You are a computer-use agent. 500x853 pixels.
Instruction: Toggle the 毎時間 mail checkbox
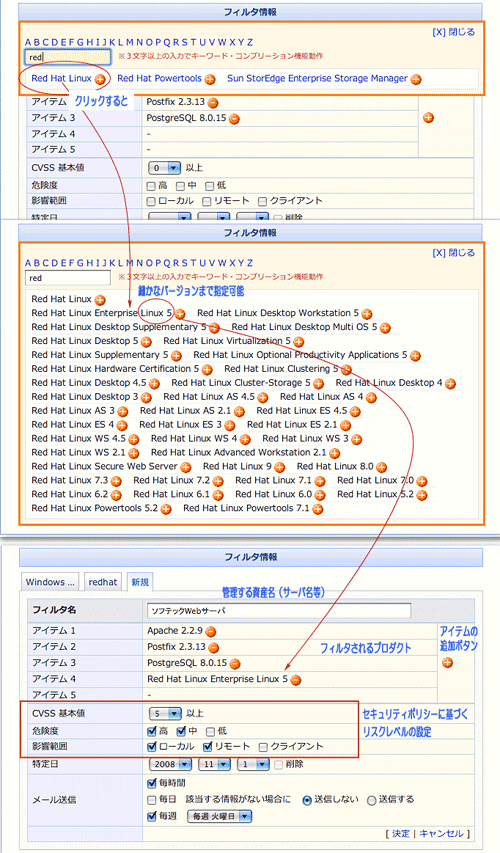pyautogui.click(x=152, y=784)
